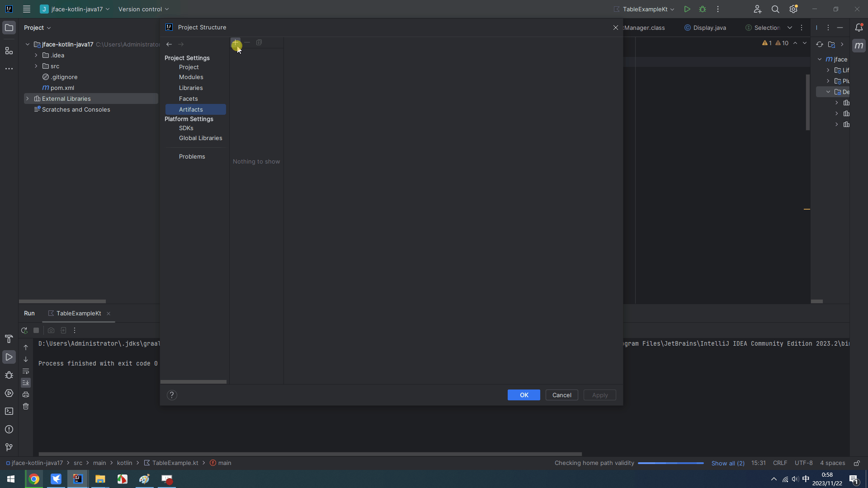Click the search icon in top toolbar
The height and width of the screenshot is (488, 868).
[x=776, y=9]
